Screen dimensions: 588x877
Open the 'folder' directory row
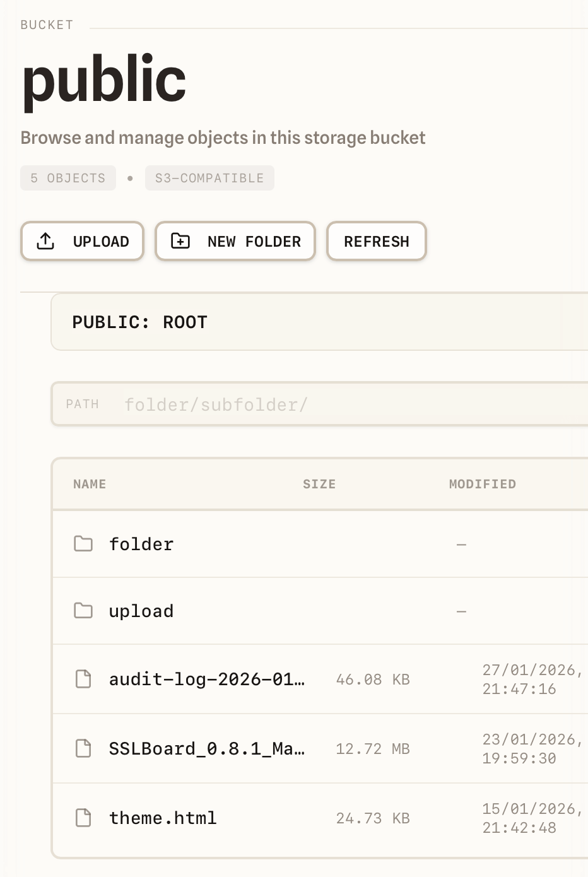point(141,544)
